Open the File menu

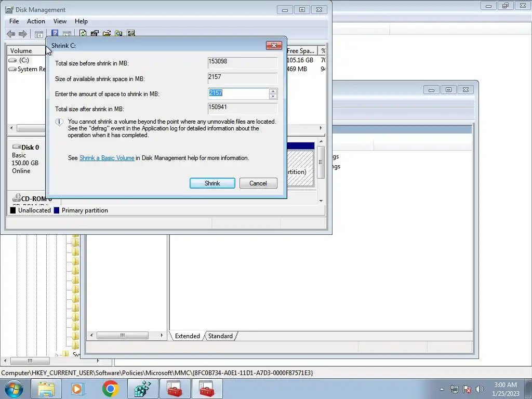click(x=14, y=21)
